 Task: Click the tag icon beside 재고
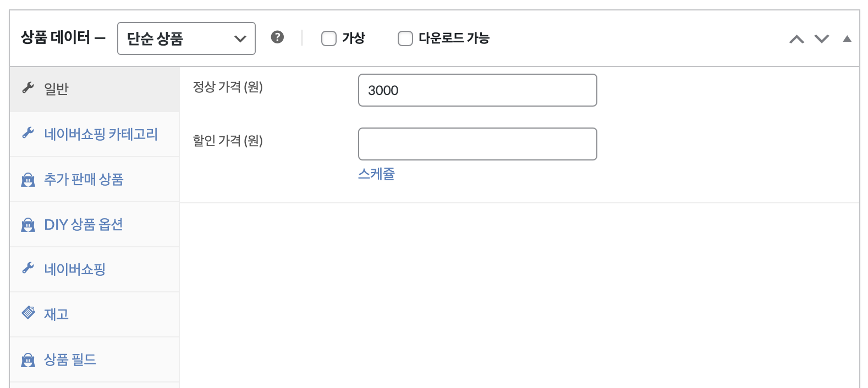coord(28,313)
